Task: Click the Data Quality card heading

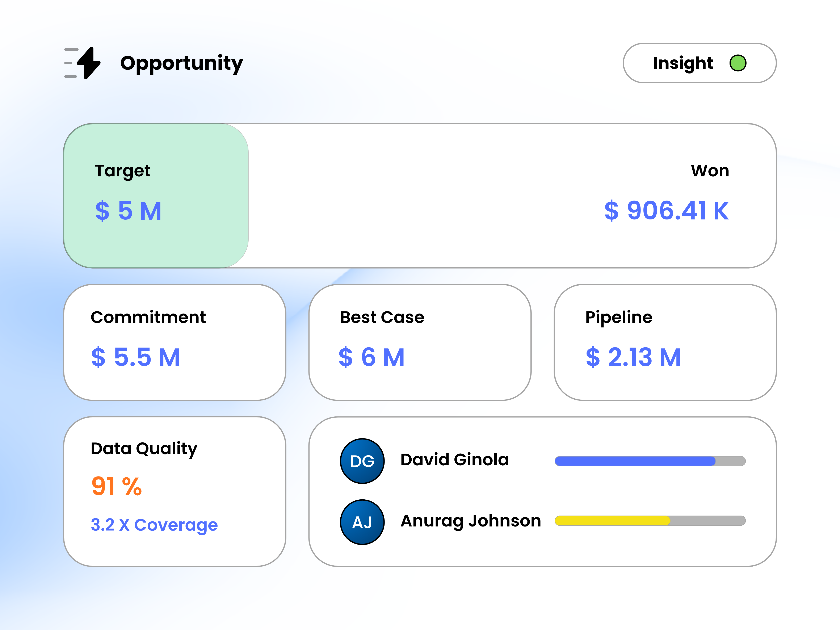Action: pyautogui.click(x=144, y=449)
